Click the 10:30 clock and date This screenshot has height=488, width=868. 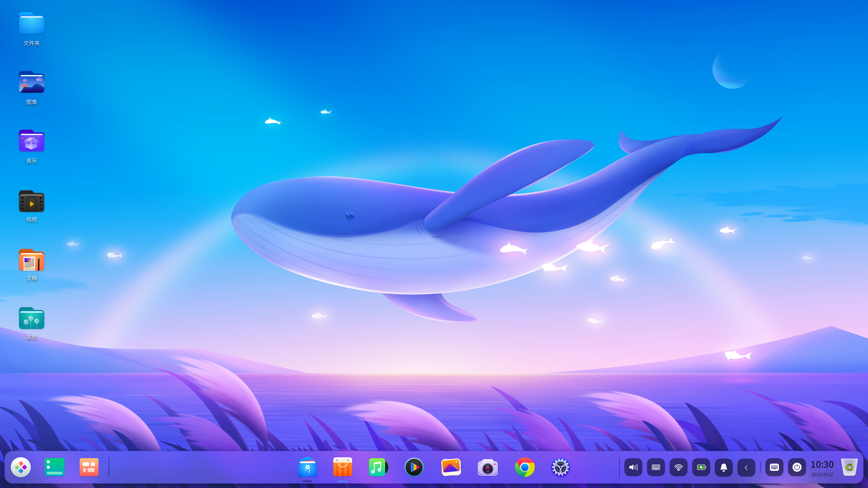(822, 468)
